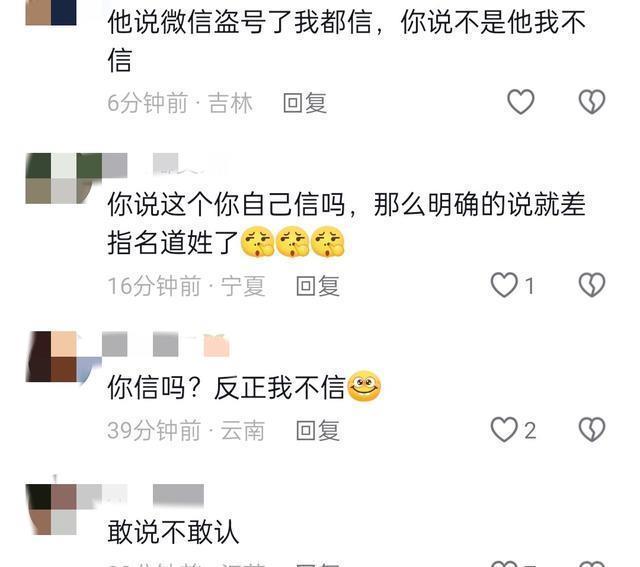Viewport: 640px width, 567px height.
Task: Tap 回复 under the 16分钟前 Ningxia comment
Action: click(318, 286)
